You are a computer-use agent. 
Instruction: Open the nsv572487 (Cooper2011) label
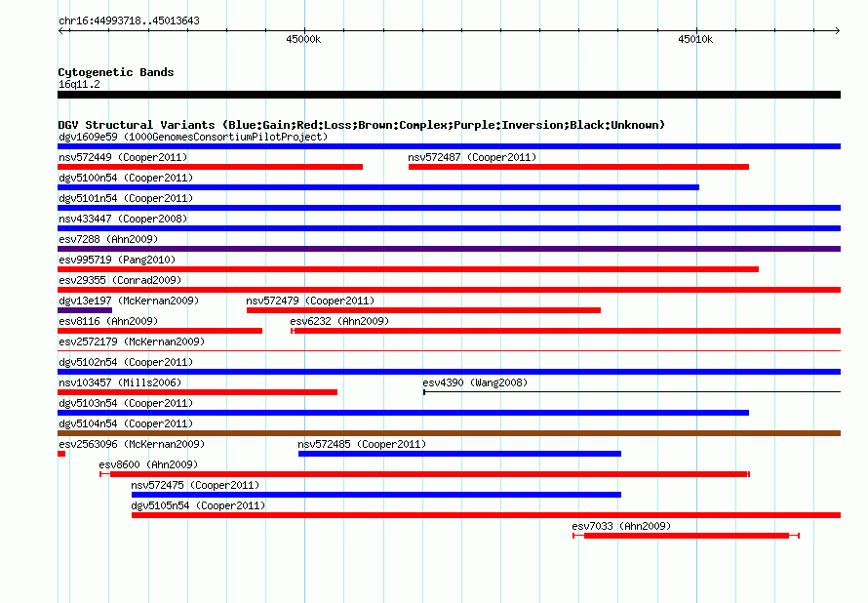(x=472, y=157)
